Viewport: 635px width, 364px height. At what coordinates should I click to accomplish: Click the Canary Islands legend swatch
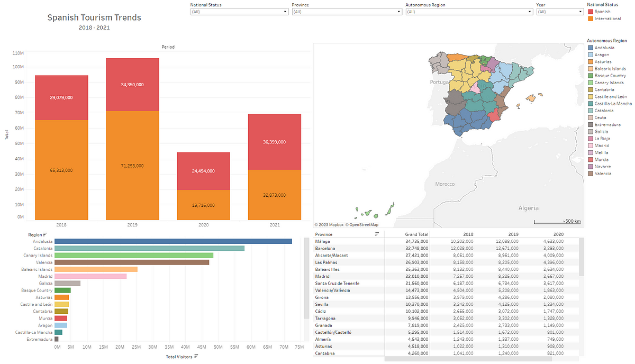(592, 83)
